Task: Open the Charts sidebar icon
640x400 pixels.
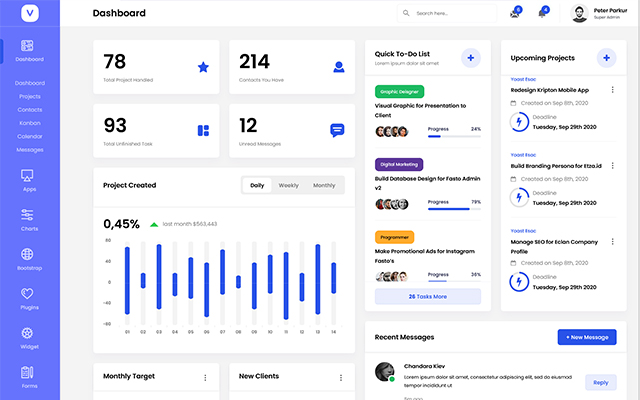Action: click(28, 215)
